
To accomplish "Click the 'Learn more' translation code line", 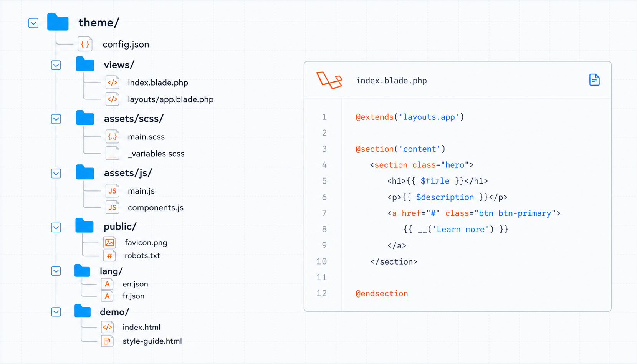I will (x=456, y=230).
